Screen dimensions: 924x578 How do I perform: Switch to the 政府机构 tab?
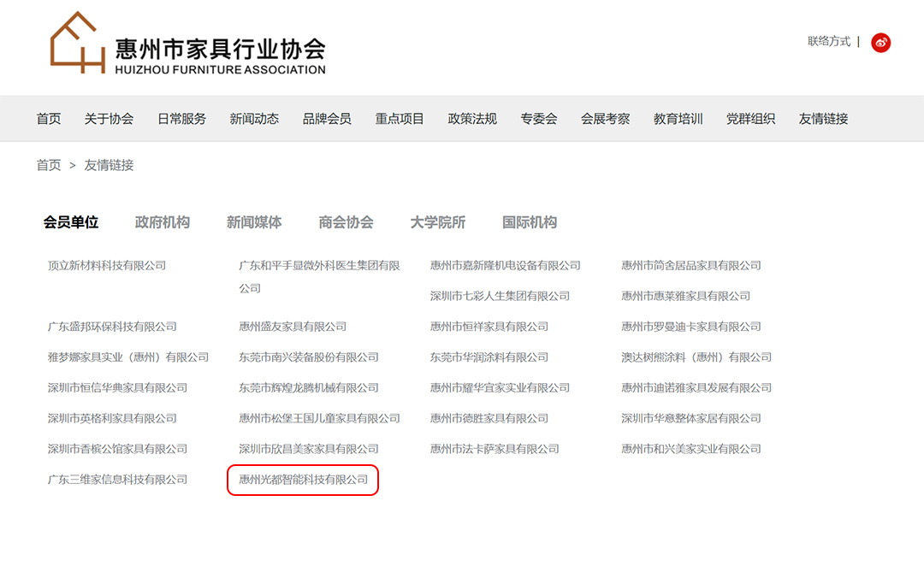tap(163, 222)
